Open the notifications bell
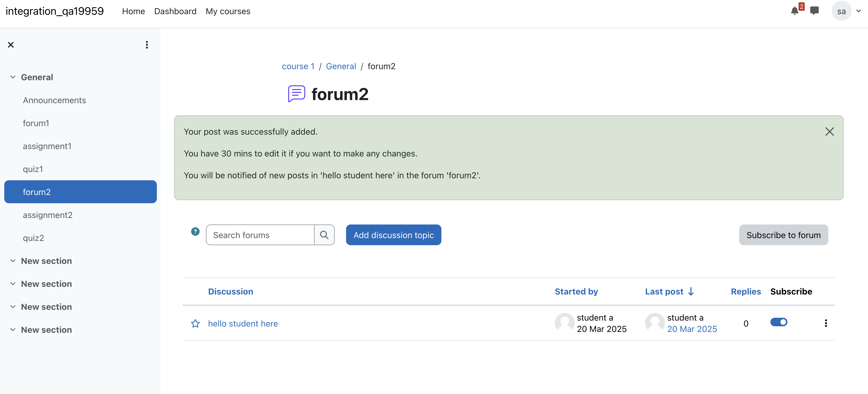The width and height of the screenshot is (868, 394). click(795, 11)
